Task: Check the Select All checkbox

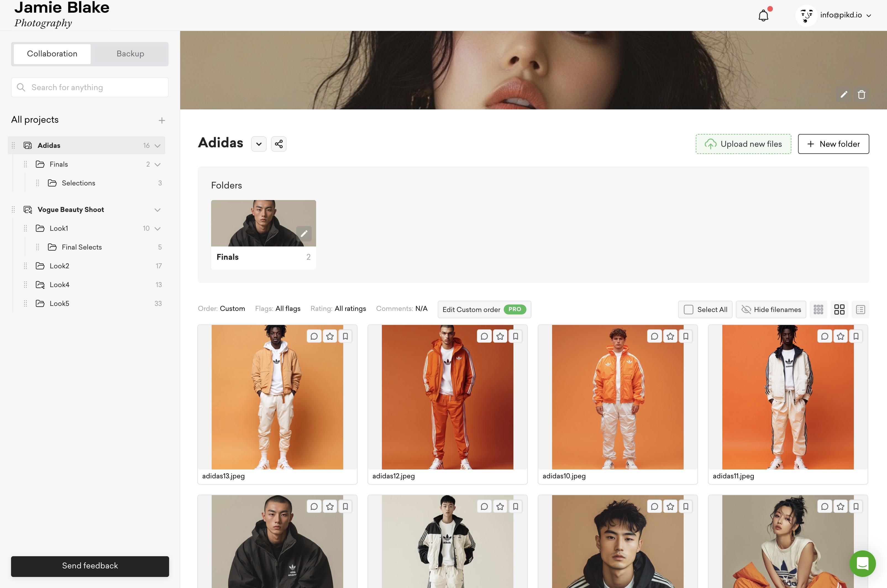Action: [x=688, y=309]
